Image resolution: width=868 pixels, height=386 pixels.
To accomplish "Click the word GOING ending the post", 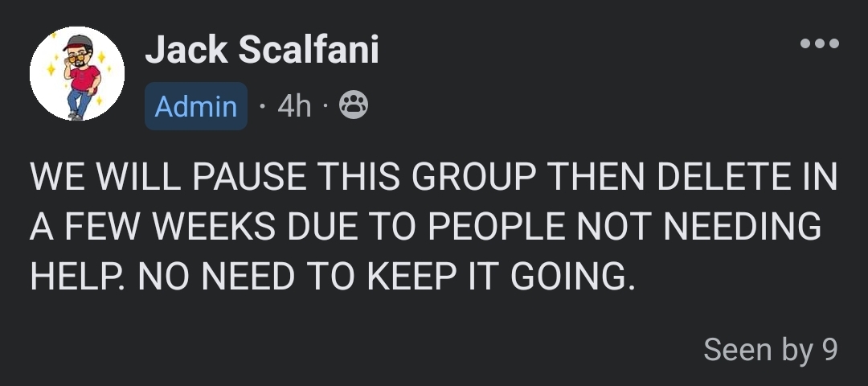I will [568, 276].
